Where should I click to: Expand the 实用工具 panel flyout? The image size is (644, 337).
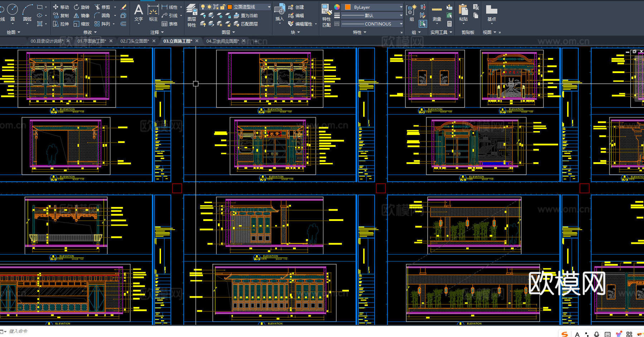pos(441,32)
